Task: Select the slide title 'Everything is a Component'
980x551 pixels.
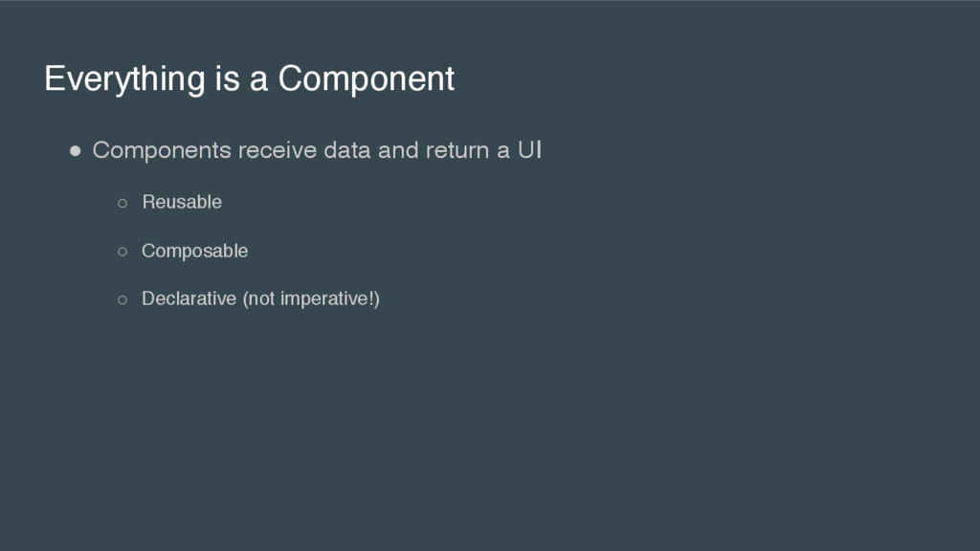Action: (250, 78)
